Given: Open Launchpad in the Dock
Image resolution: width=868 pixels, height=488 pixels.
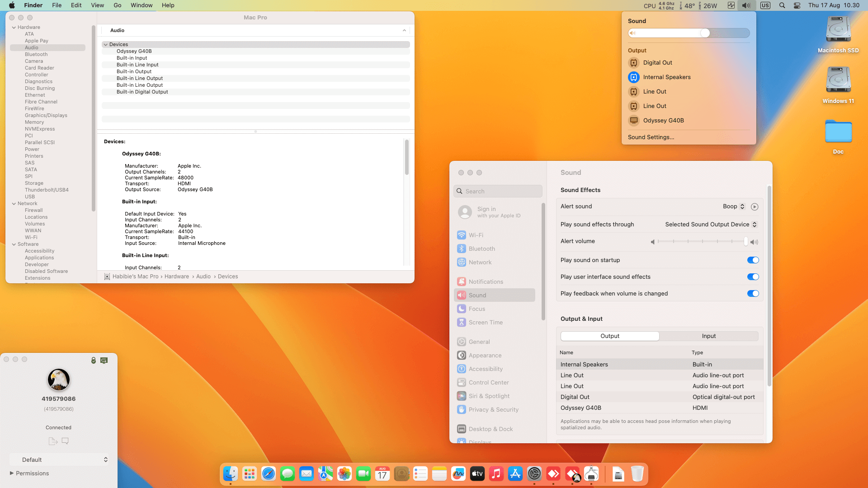Looking at the screenshot, I should [x=250, y=474].
